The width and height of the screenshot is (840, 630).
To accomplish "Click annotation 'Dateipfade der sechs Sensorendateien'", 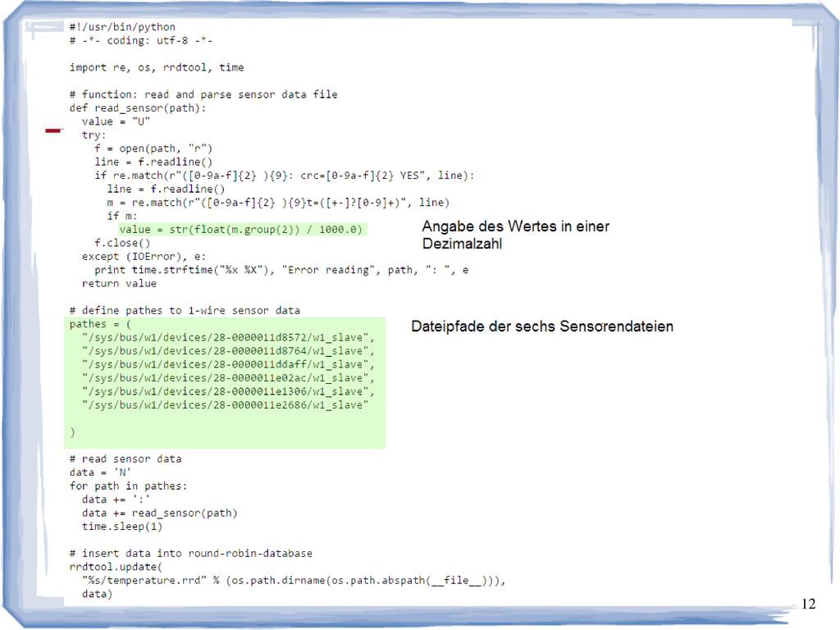I will pyautogui.click(x=542, y=326).
